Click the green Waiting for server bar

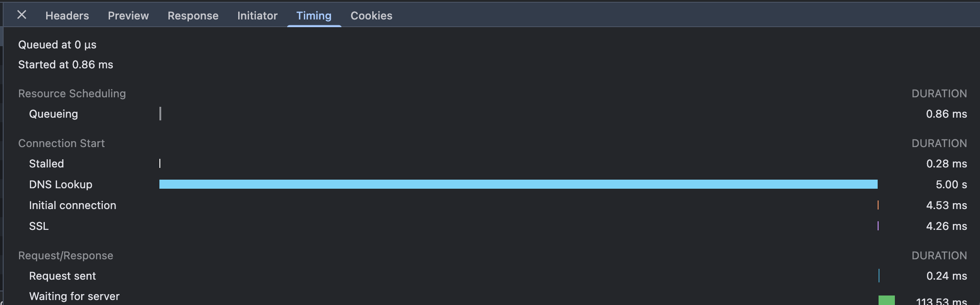(886, 300)
